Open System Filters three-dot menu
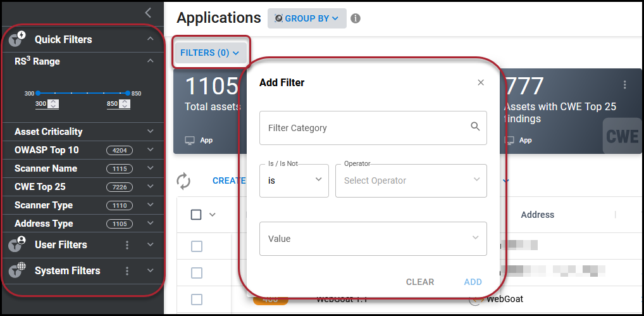 (127, 271)
